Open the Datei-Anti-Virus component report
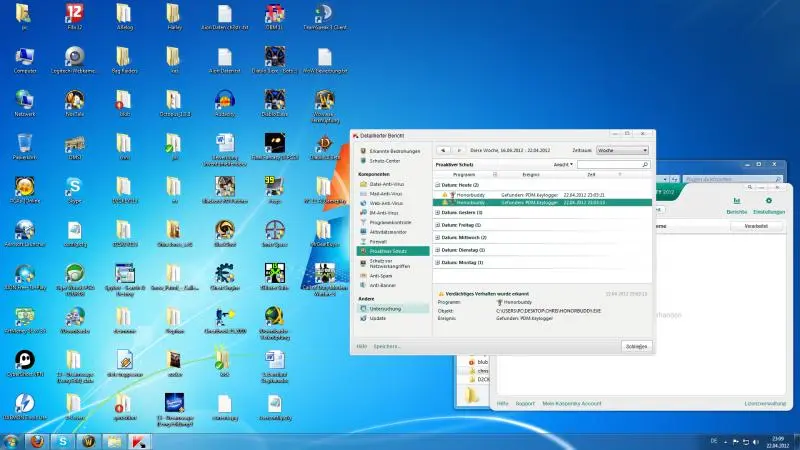Screen dimensions: 800x450 385,183
